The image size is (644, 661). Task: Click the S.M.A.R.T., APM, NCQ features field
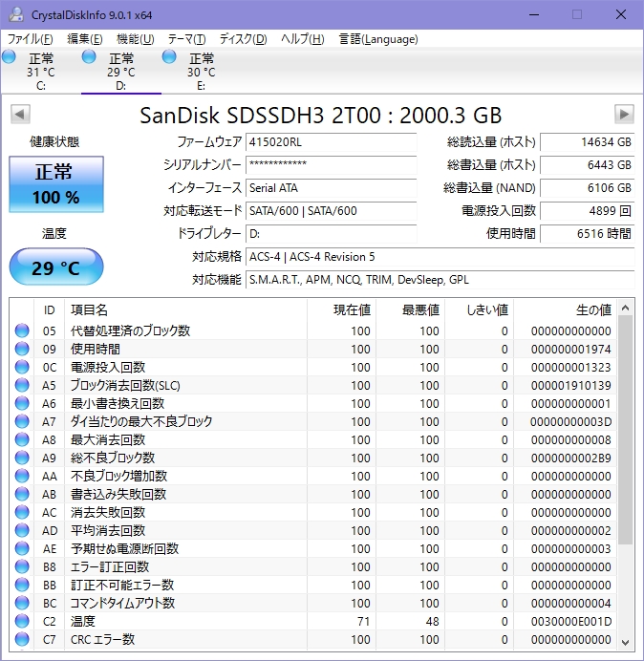pos(440,280)
